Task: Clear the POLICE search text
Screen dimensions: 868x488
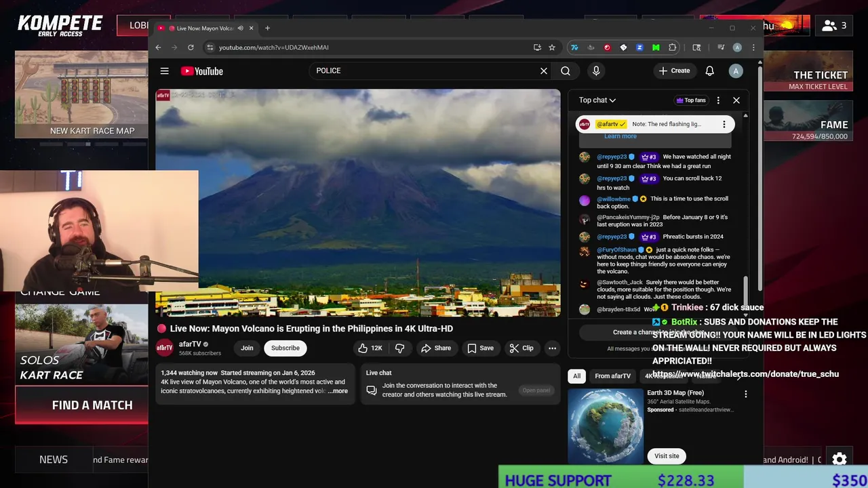Action: coord(543,70)
